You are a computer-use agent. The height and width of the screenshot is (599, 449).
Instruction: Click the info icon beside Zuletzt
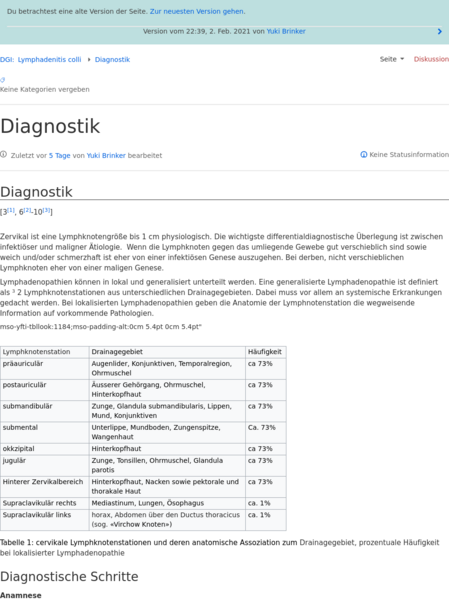(x=3, y=155)
